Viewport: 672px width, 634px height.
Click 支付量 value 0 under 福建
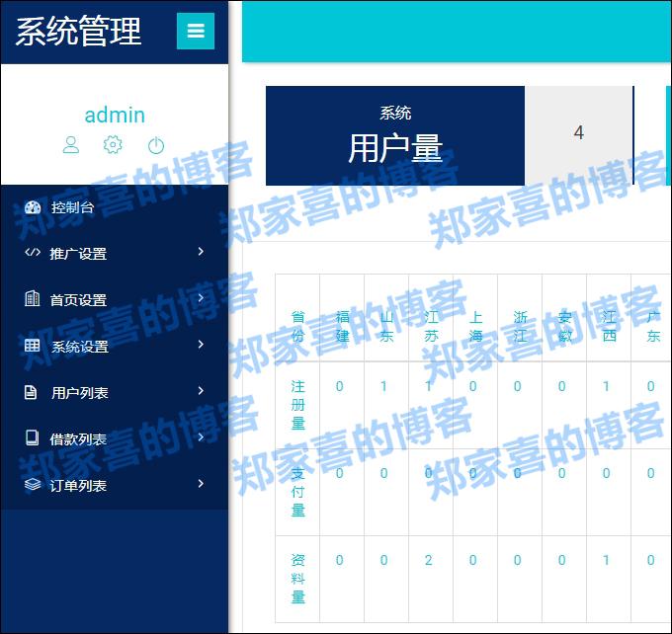point(339,473)
